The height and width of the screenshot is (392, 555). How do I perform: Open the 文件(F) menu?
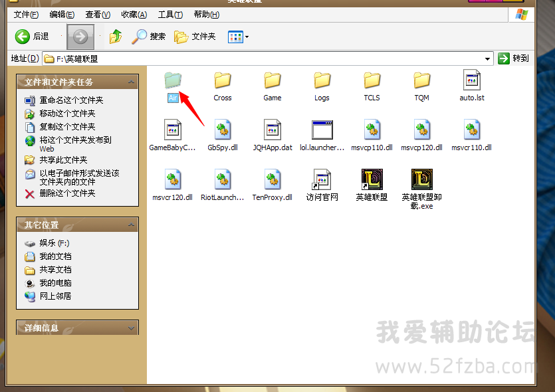(x=26, y=15)
